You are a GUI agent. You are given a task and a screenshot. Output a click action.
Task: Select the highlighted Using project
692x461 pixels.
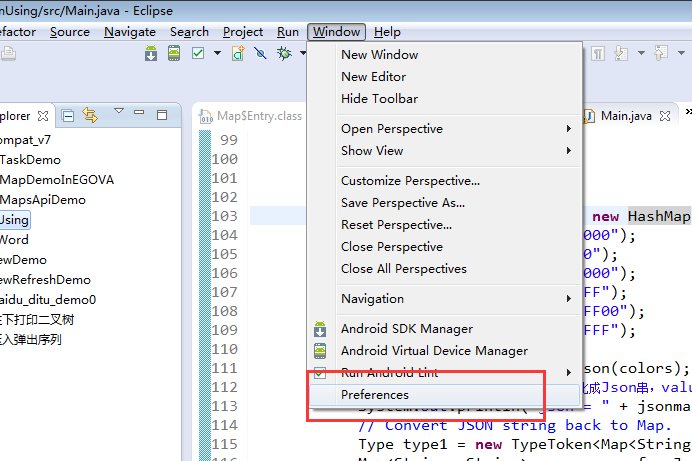coord(15,220)
